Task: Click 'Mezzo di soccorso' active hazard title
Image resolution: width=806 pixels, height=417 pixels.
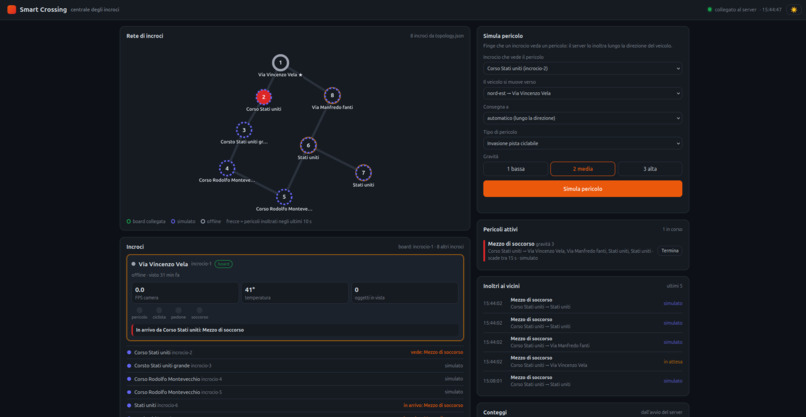Action: point(511,243)
